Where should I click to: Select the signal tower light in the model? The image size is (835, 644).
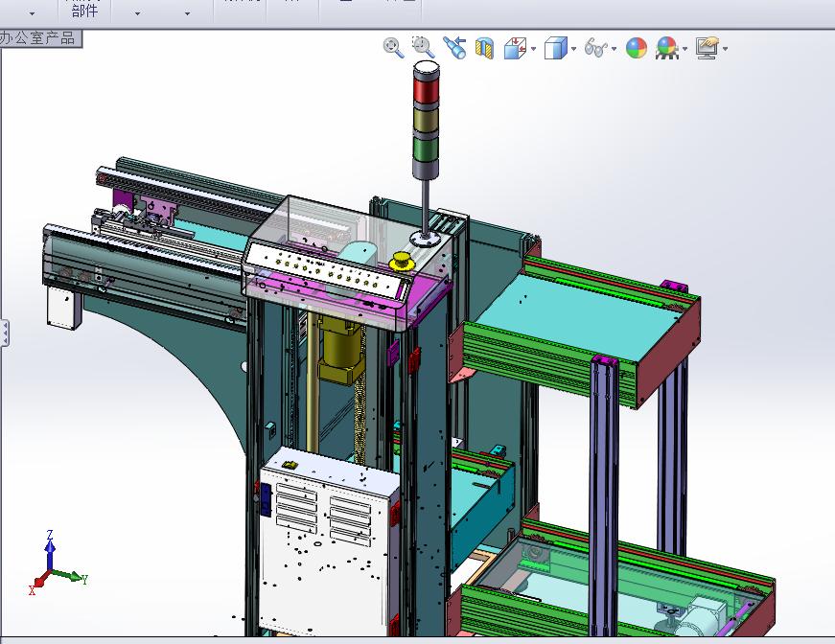(x=427, y=120)
